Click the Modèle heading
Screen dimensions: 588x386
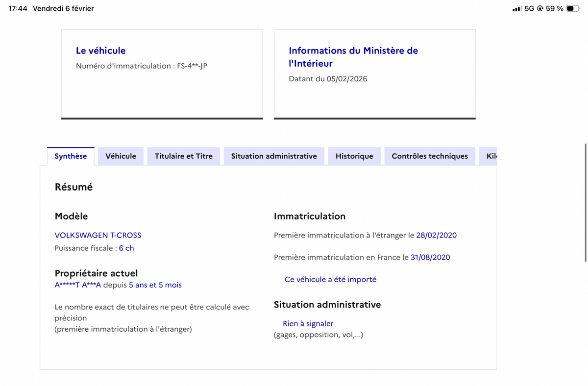[71, 216]
